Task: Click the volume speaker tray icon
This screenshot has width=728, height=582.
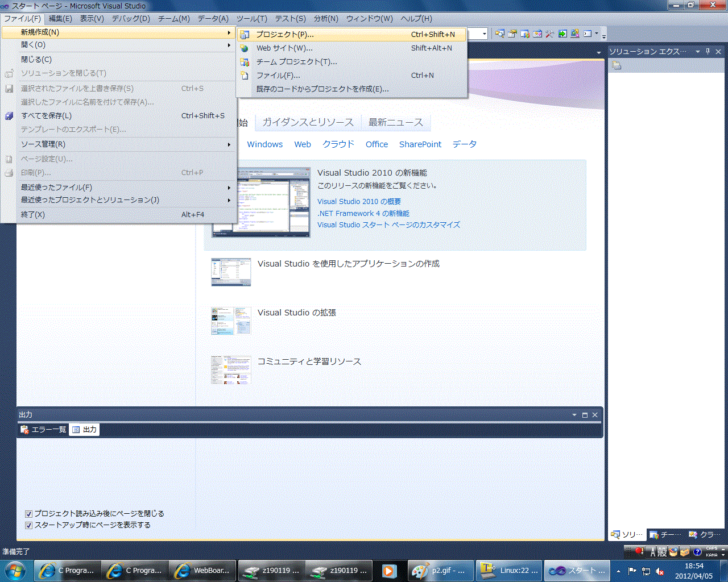Action: point(660,571)
